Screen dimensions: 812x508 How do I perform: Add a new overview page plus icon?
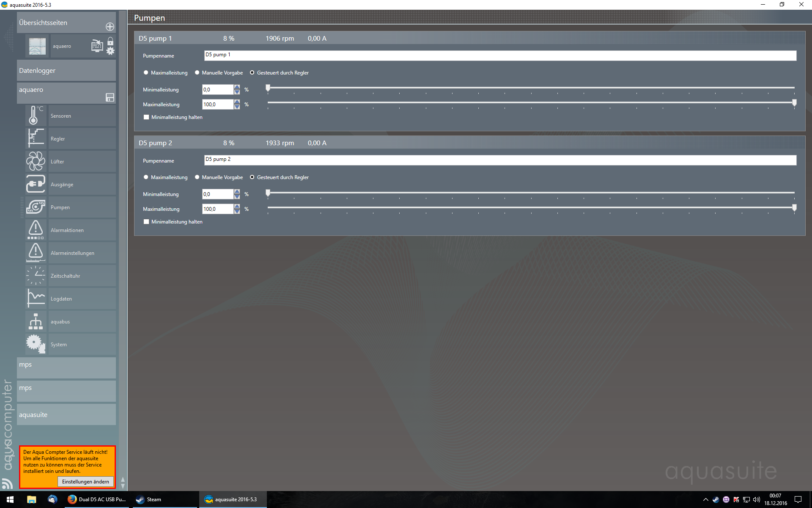point(110,27)
